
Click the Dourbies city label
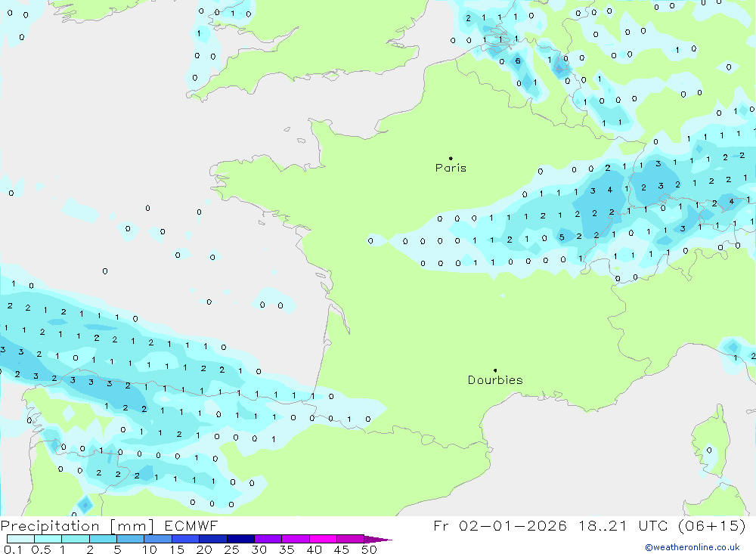click(x=495, y=380)
